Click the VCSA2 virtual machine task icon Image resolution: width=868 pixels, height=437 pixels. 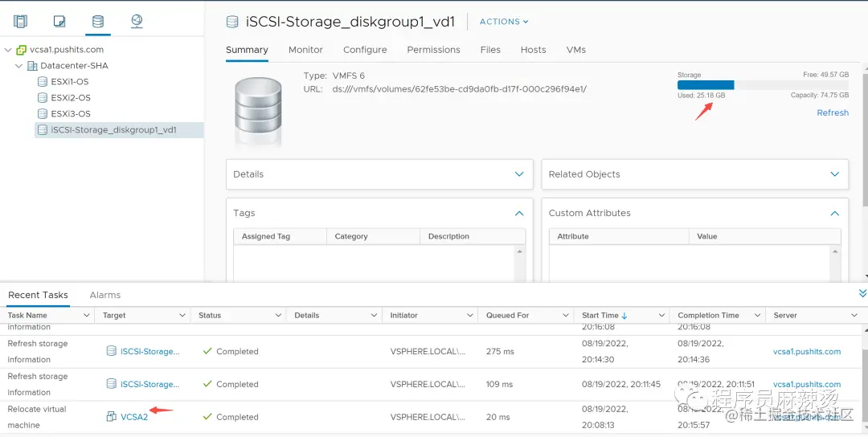[111, 417]
